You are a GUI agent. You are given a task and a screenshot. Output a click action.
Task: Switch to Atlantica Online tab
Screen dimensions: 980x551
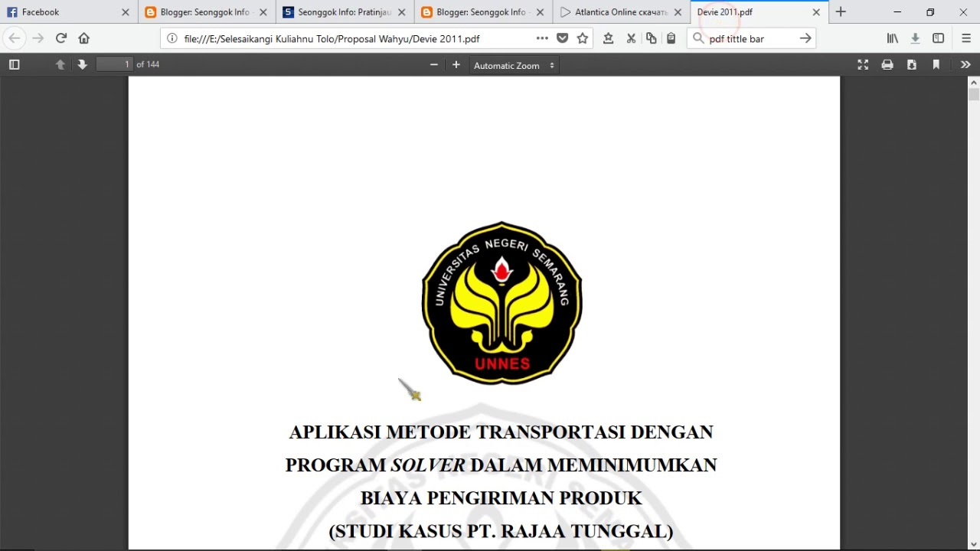click(620, 12)
